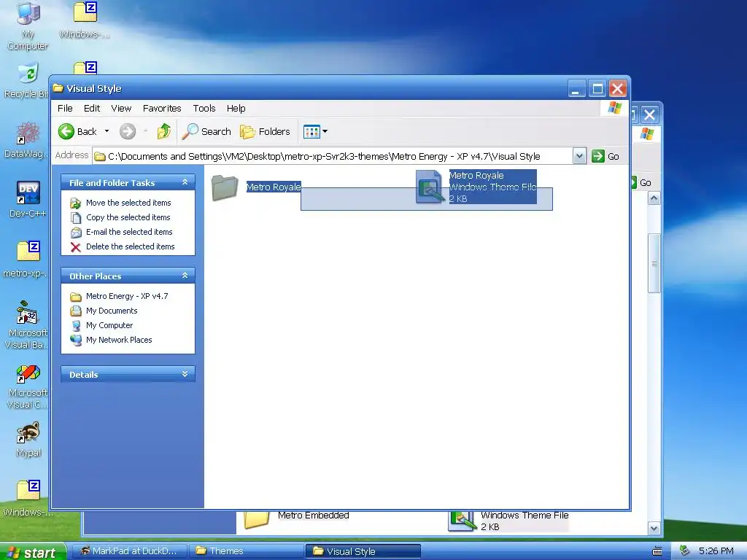Expand the address bar dropdown list
Viewport: 747px width, 560px height.
coord(579,156)
